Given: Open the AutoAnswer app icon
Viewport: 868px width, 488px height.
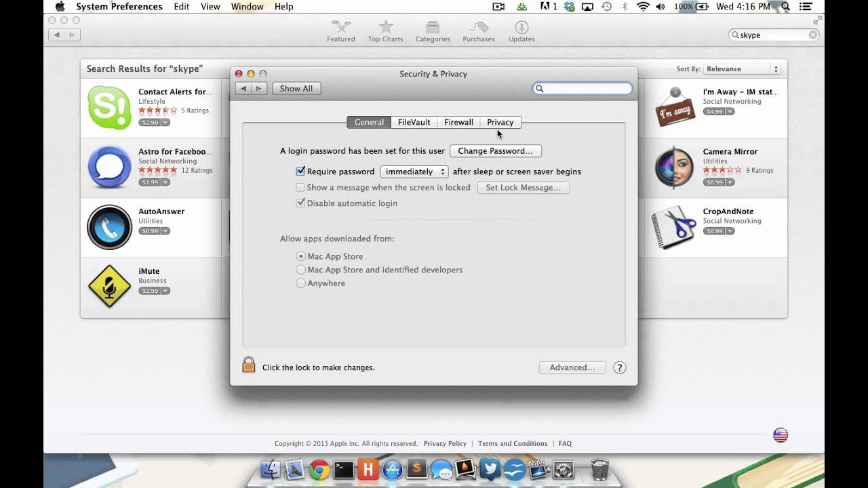Looking at the screenshot, I should click(x=109, y=227).
